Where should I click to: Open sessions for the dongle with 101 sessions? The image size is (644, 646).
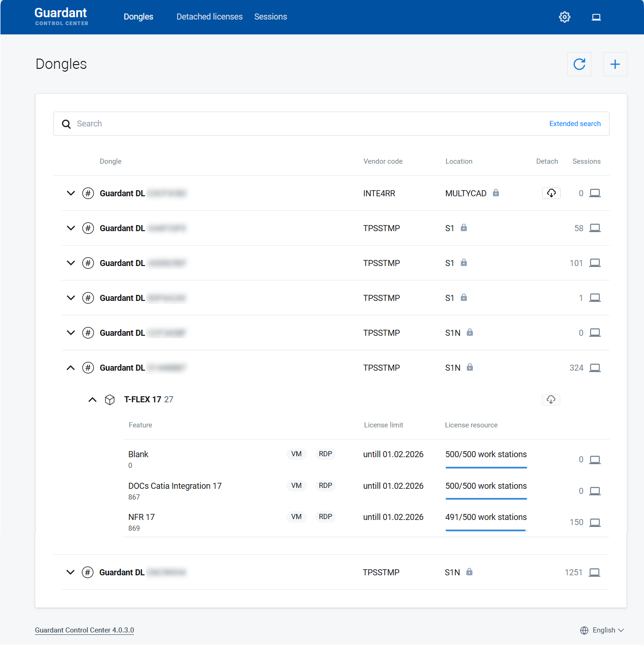pos(595,263)
